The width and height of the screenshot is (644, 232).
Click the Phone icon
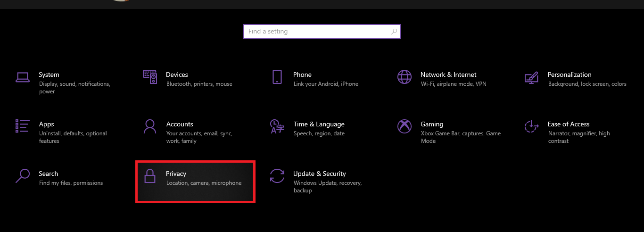tap(277, 77)
